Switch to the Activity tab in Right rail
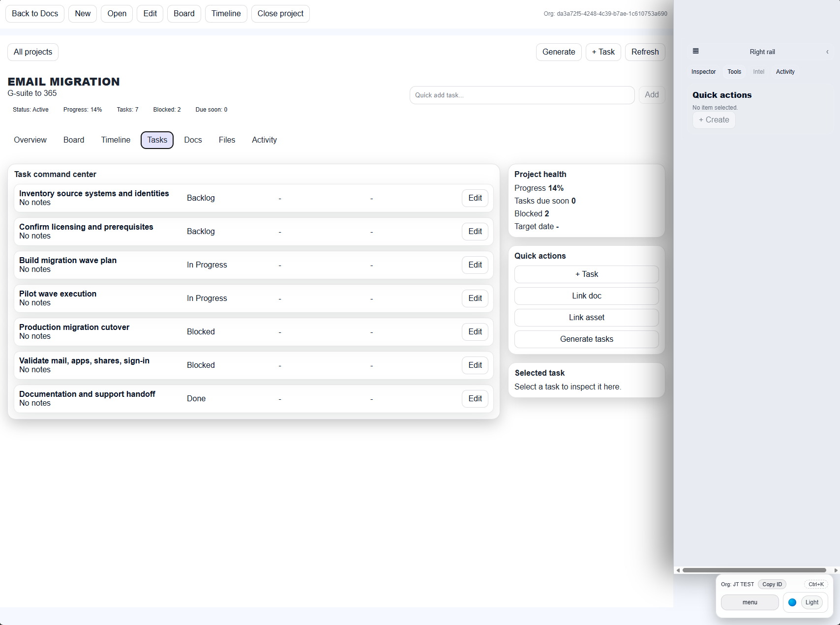This screenshot has height=625, width=840. (x=785, y=71)
